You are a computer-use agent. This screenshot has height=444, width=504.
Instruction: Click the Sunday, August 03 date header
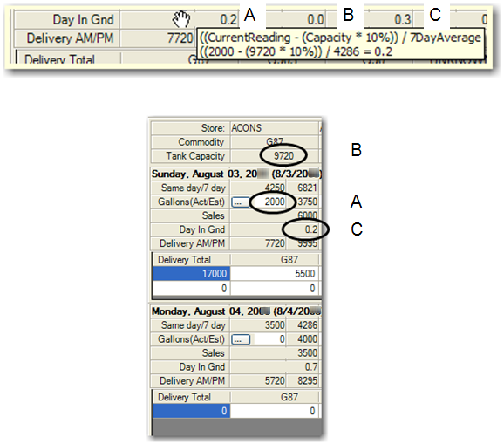point(236,174)
